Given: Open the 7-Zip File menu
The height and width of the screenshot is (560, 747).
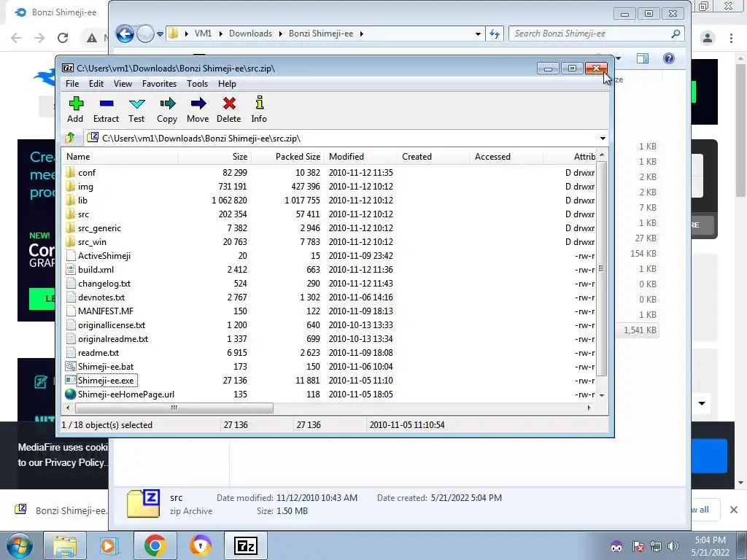Looking at the screenshot, I should [72, 84].
